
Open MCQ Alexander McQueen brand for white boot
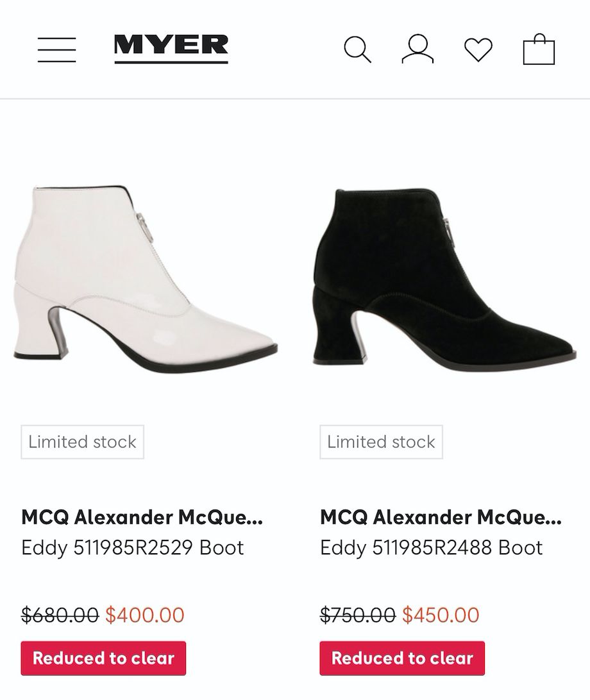(142, 517)
